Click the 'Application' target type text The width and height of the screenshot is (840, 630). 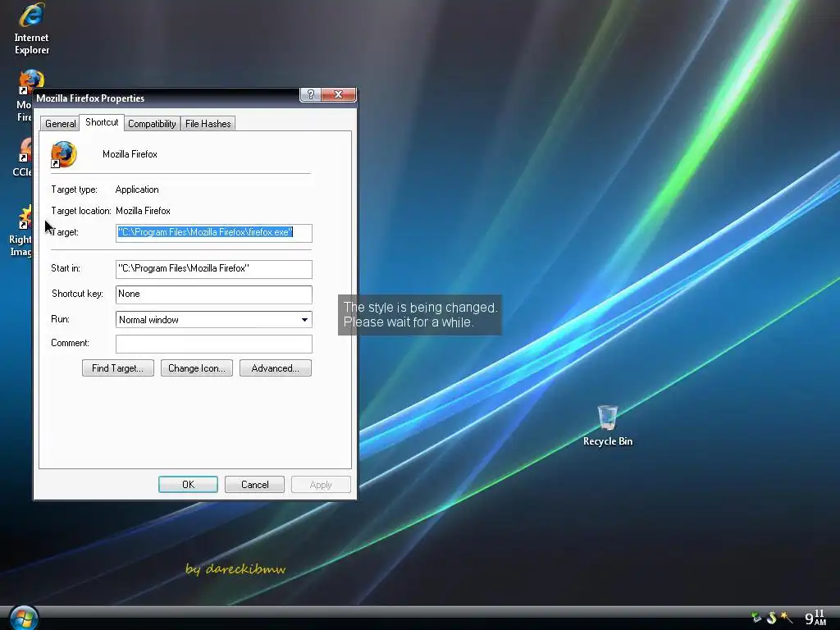tap(137, 189)
